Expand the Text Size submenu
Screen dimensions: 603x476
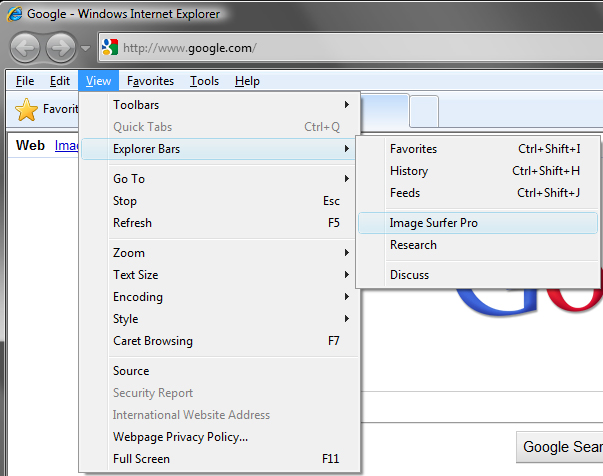pos(220,275)
